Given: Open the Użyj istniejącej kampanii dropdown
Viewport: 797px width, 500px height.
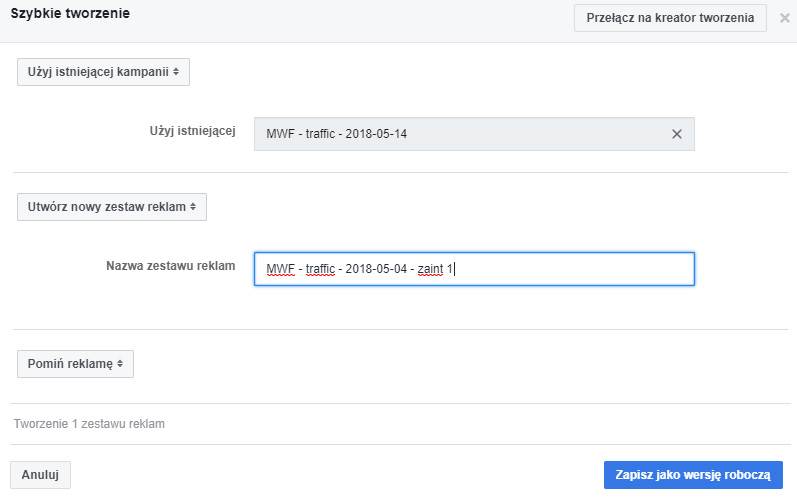Looking at the screenshot, I should [103, 72].
